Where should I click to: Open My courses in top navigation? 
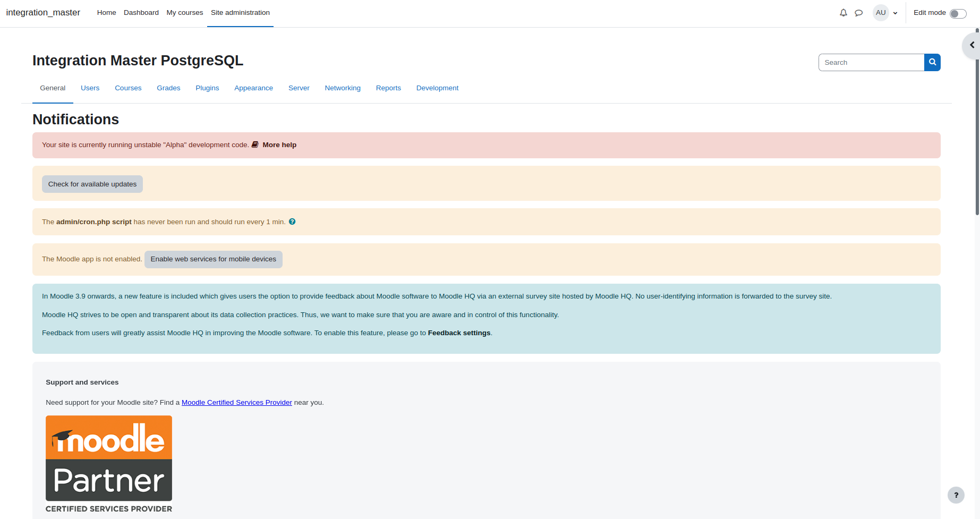click(185, 13)
